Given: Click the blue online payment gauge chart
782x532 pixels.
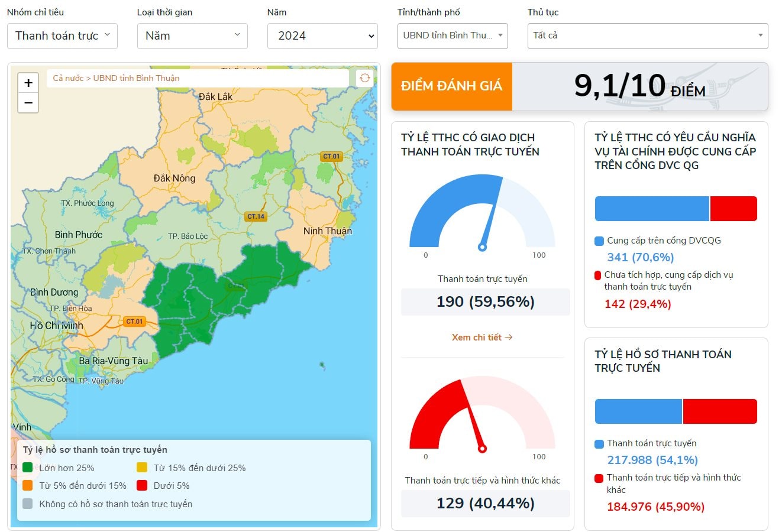Looking at the screenshot, I should tap(482, 213).
